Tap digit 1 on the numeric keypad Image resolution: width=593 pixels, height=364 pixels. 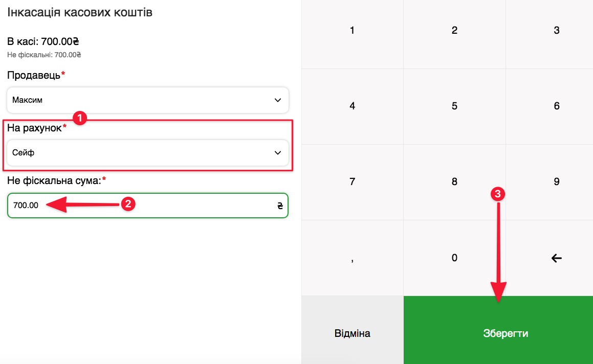[x=352, y=31]
